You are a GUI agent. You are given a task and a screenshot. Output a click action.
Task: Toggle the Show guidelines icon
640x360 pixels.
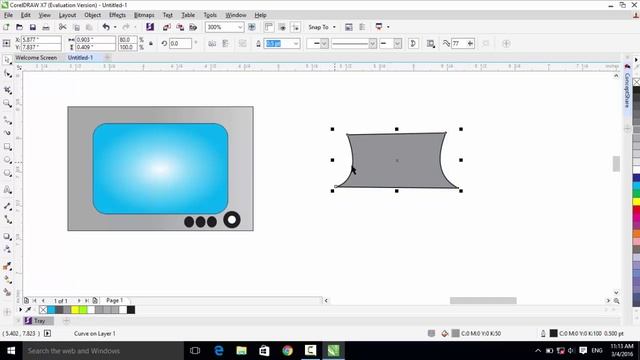296,27
